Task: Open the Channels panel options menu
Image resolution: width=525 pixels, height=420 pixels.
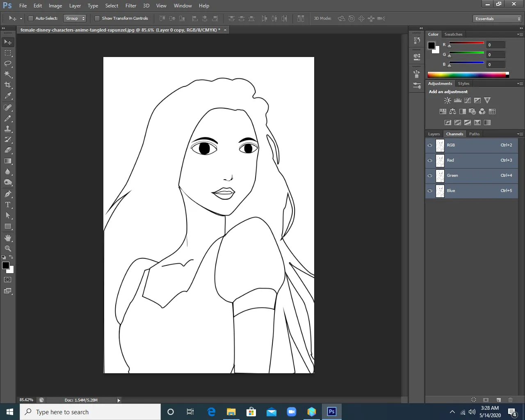Action: pyautogui.click(x=520, y=134)
